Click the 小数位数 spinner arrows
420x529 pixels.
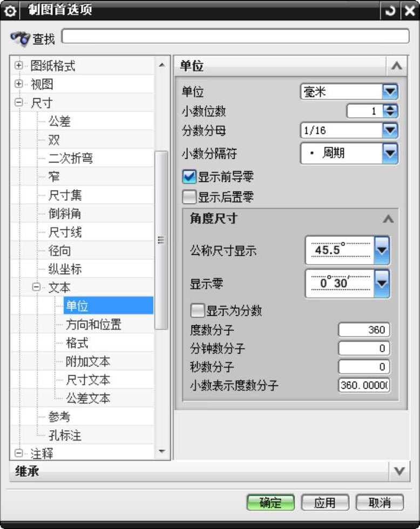pos(391,111)
